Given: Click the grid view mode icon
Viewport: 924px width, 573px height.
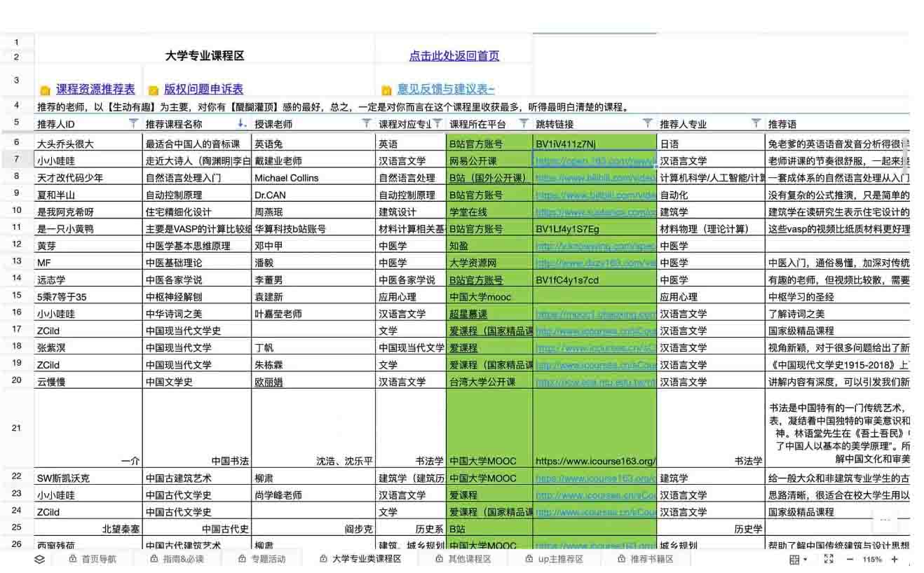Looking at the screenshot, I should (x=794, y=560).
